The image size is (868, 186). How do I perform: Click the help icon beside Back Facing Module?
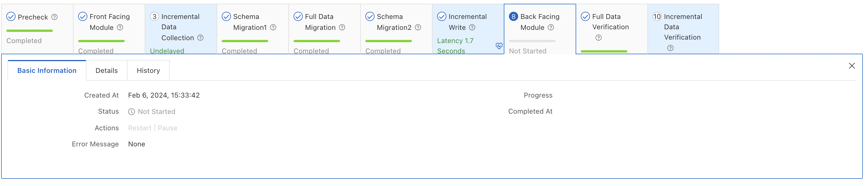tap(551, 28)
